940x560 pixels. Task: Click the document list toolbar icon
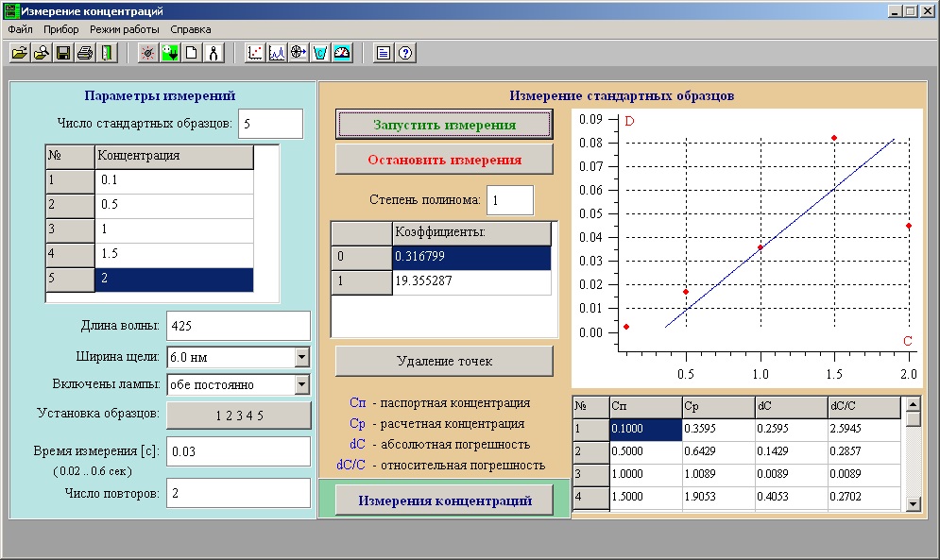(x=384, y=53)
